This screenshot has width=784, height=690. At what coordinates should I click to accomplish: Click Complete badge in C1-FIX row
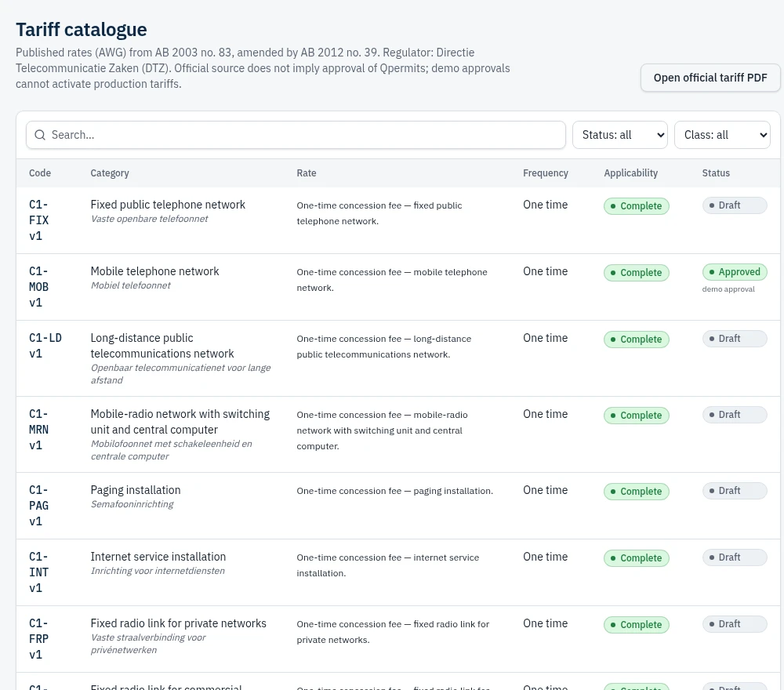637,206
